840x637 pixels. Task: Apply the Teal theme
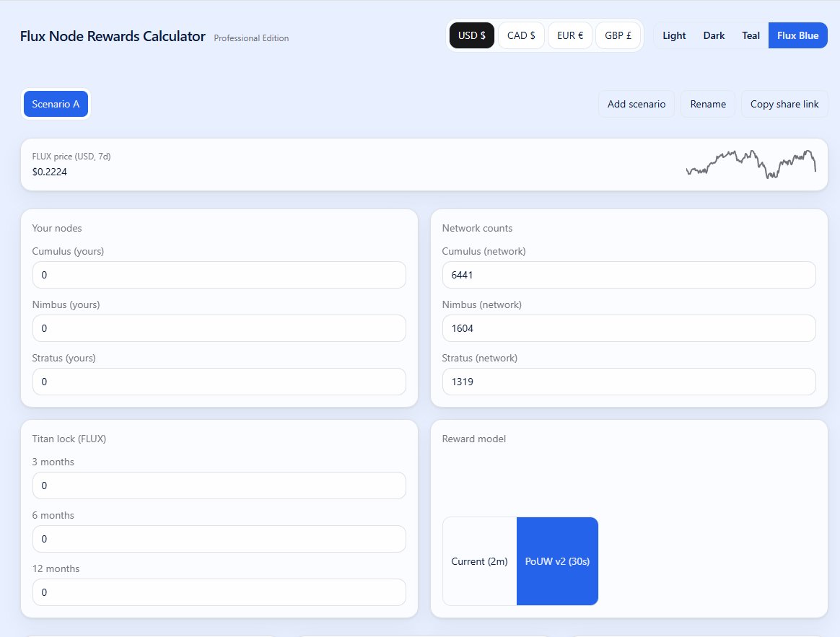pos(751,35)
